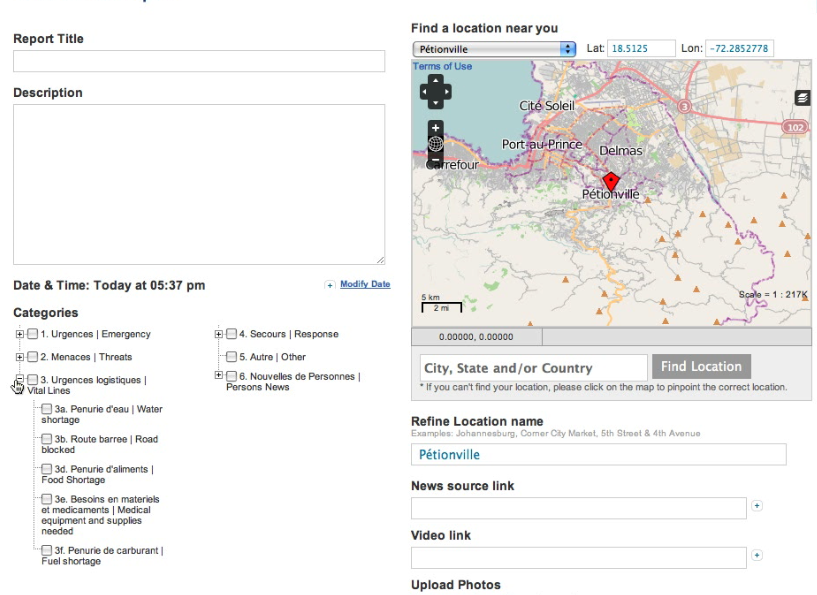Click into the Report Title field
The image size is (817, 595).
pyautogui.click(x=198, y=61)
